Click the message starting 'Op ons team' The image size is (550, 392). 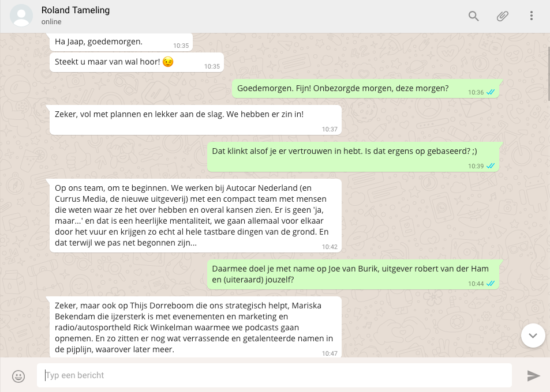coord(196,216)
